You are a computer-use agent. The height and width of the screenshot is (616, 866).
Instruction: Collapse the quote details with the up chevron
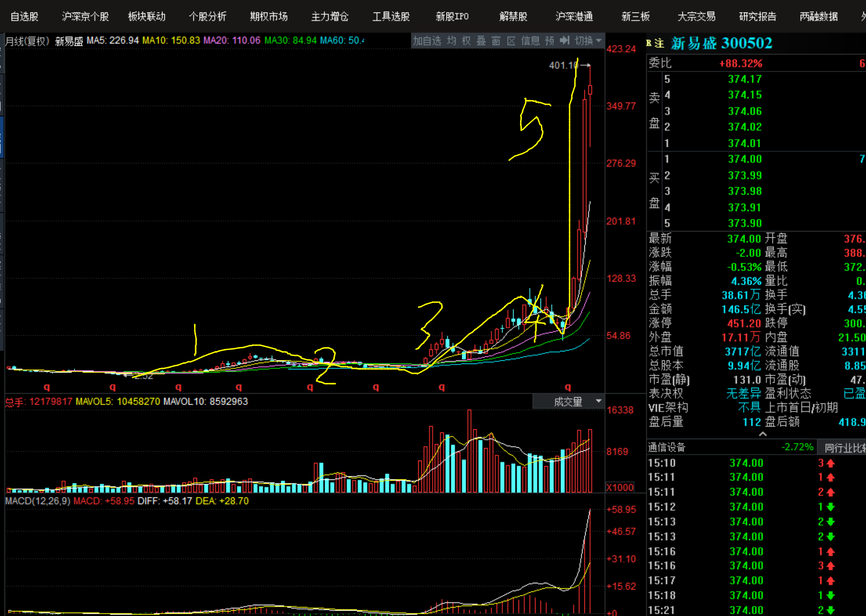point(763,434)
